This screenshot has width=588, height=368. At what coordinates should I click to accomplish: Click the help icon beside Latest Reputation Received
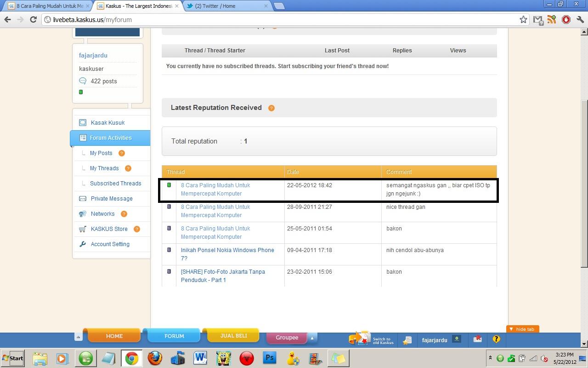click(271, 108)
